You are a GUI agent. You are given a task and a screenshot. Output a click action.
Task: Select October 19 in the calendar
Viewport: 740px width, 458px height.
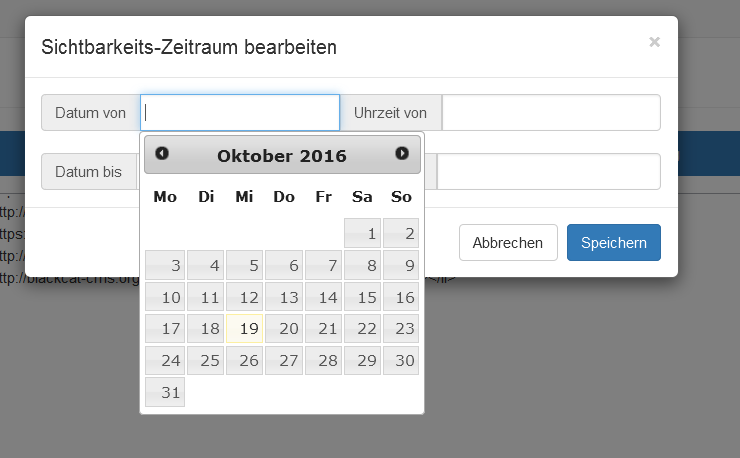tap(245, 329)
